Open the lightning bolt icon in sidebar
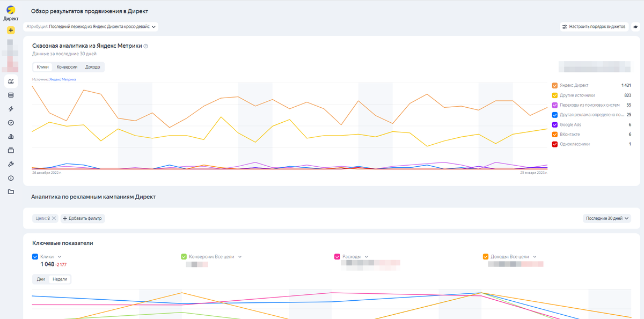This screenshot has height=319, width=644. (11, 109)
